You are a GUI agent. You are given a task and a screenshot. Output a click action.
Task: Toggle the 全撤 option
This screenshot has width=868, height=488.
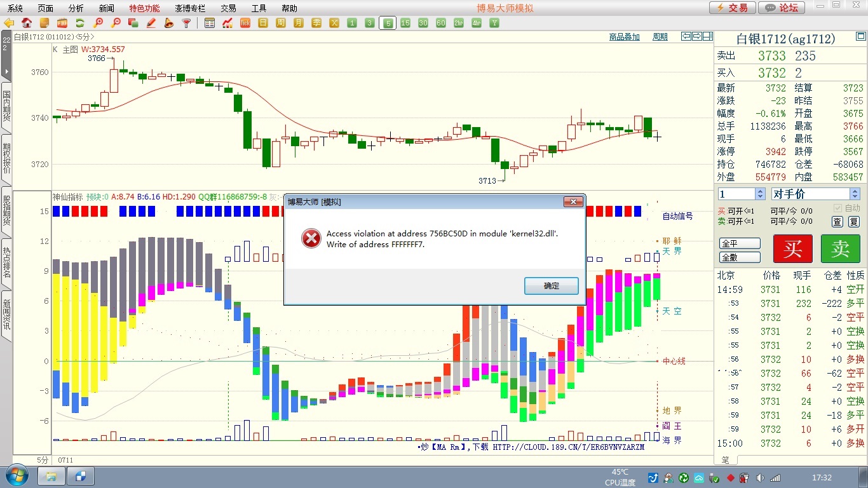740,257
